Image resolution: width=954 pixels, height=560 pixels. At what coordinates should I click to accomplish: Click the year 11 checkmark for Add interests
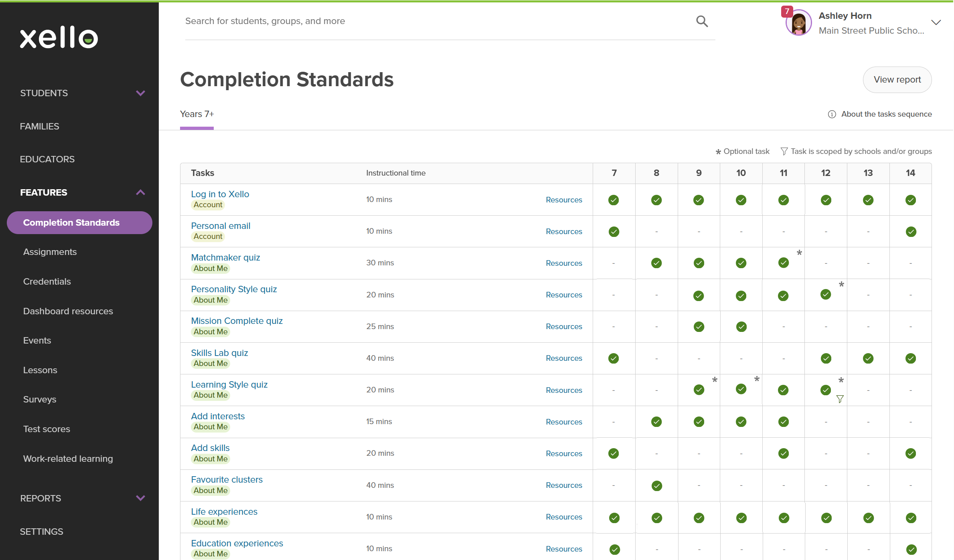[x=784, y=422]
